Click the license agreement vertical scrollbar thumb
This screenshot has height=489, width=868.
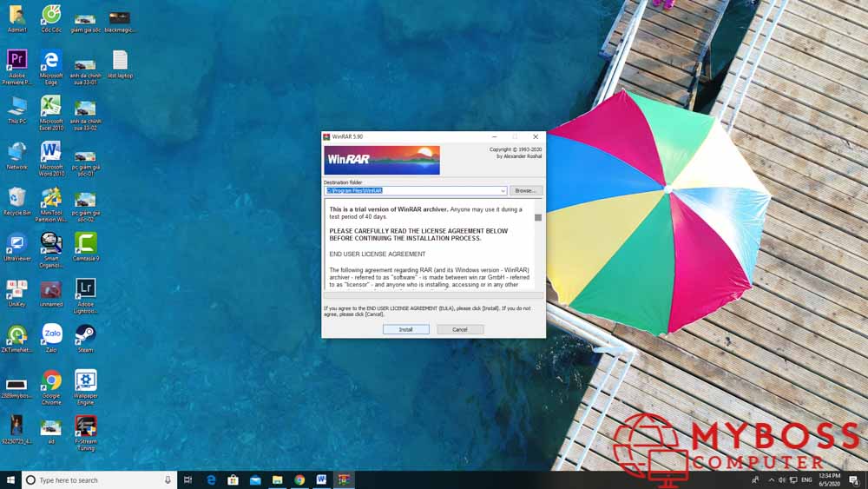538,217
